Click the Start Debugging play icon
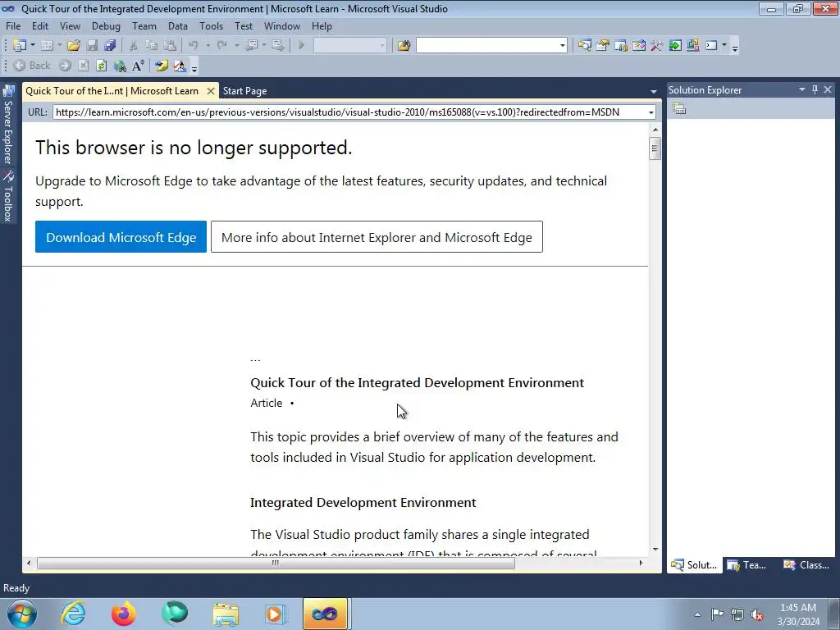 (x=302, y=46)
